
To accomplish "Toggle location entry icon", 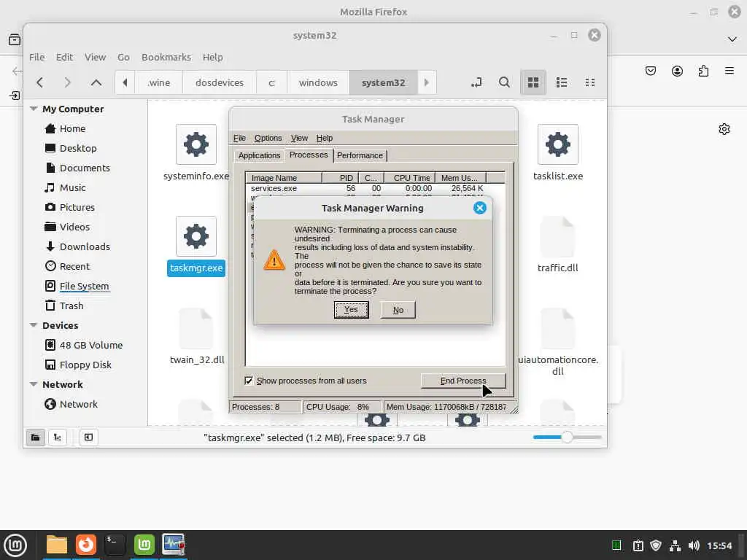I will click(476, 82).
